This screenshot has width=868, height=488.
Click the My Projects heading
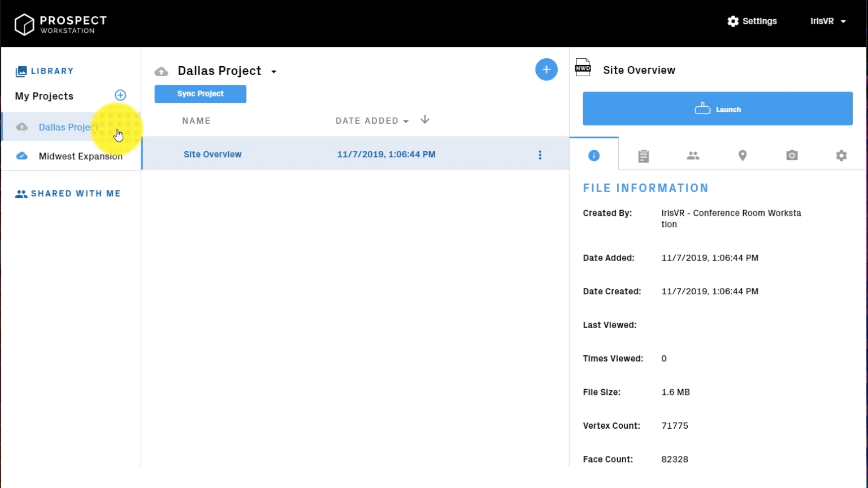point(44,96)
